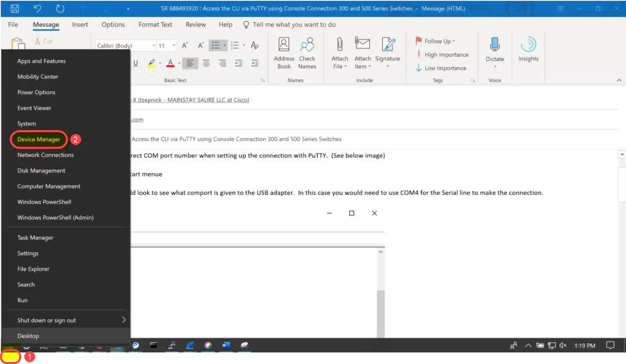
Task: Apply the red font color
Action: (x=171, y=63)
